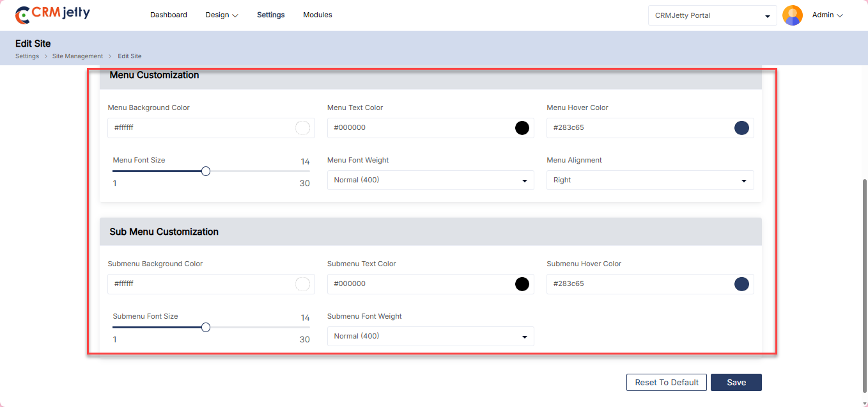868x407 pixels.
Task: Open the CRMJetty Portal dropdown
Action: point(712,15)
